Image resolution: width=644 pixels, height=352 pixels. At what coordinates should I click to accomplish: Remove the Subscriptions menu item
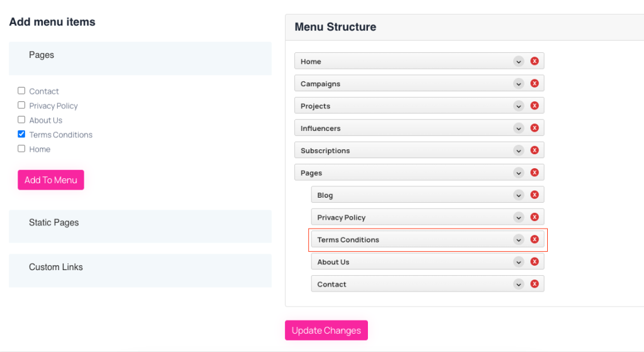click(535, 150)
